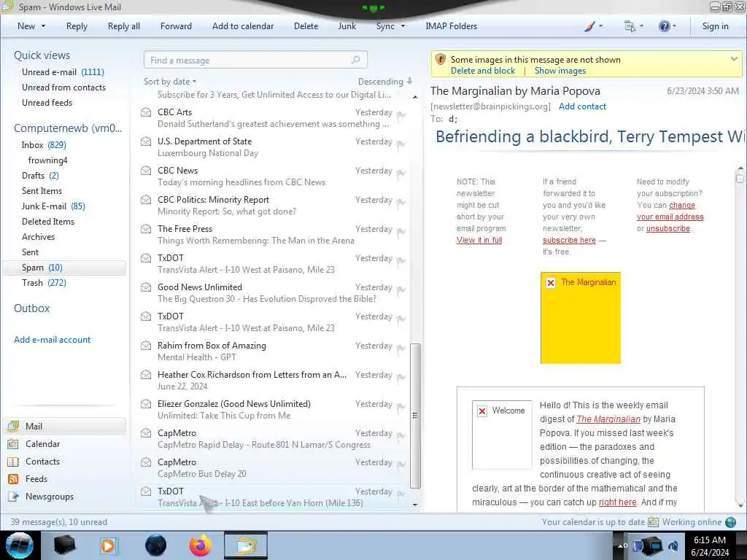Open the dropdown arrow beside the Help icon
The height and width of the screenshot is (560, 747).
click(674, 26)
